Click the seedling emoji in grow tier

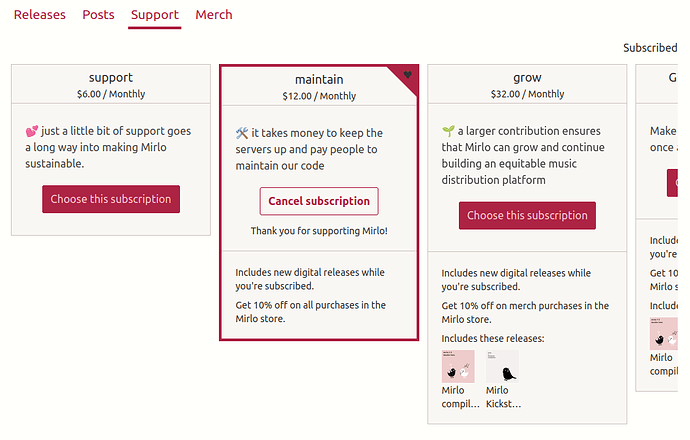coord(448,131)
